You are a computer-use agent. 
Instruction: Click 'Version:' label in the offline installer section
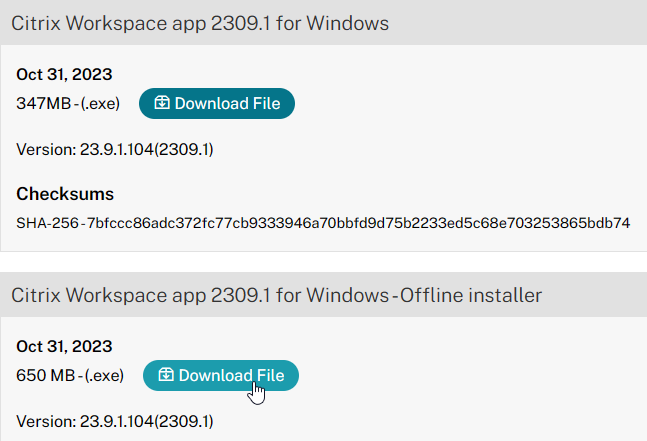pyautogui.click(x=46, y=422)
